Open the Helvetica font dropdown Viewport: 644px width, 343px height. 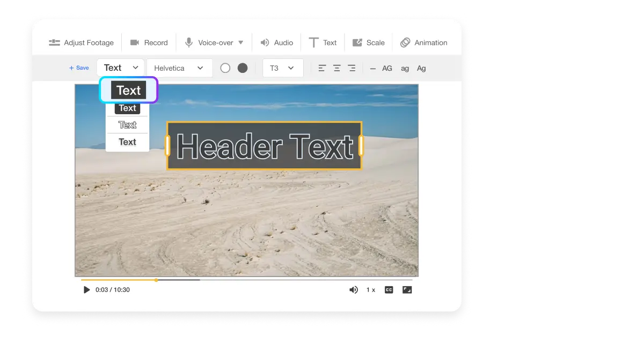click(179, 68)
